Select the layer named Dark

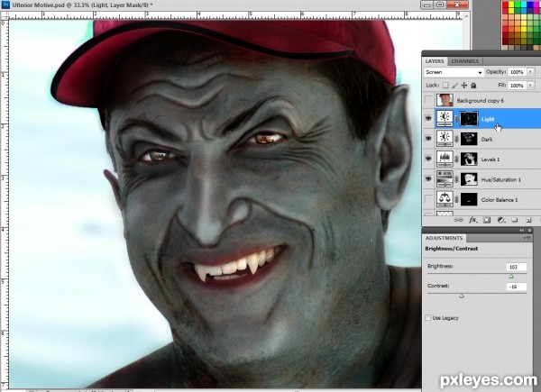click(487, 140)
